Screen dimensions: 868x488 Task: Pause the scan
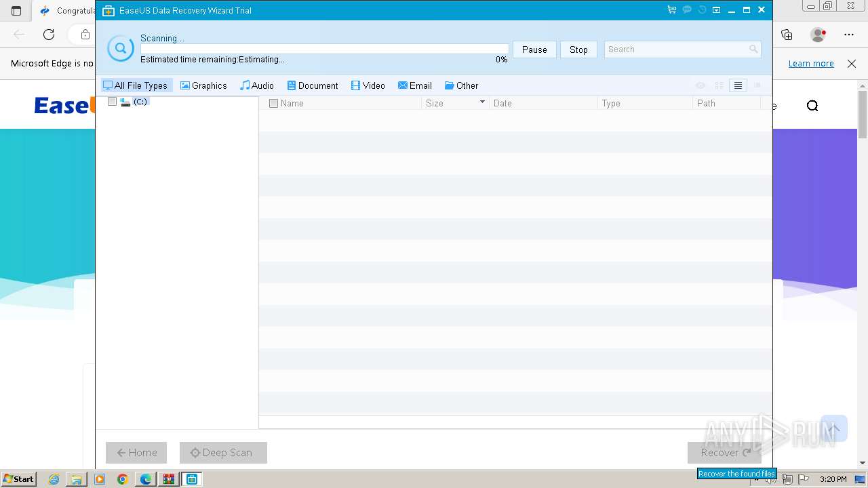pos(534,49)
